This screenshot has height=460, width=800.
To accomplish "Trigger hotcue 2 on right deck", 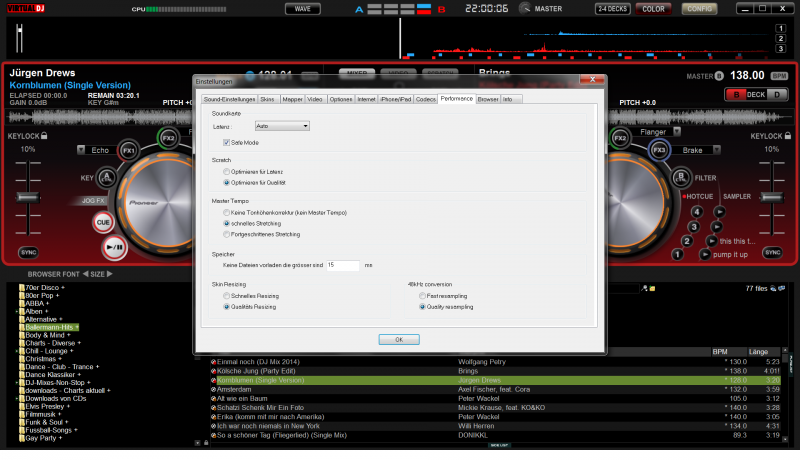I will coord(687,241).
